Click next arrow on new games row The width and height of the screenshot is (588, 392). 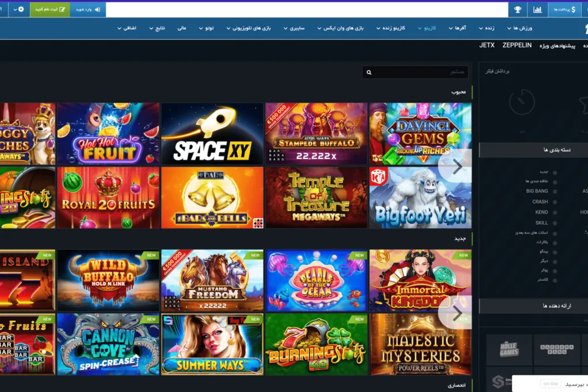click(458, 313)
